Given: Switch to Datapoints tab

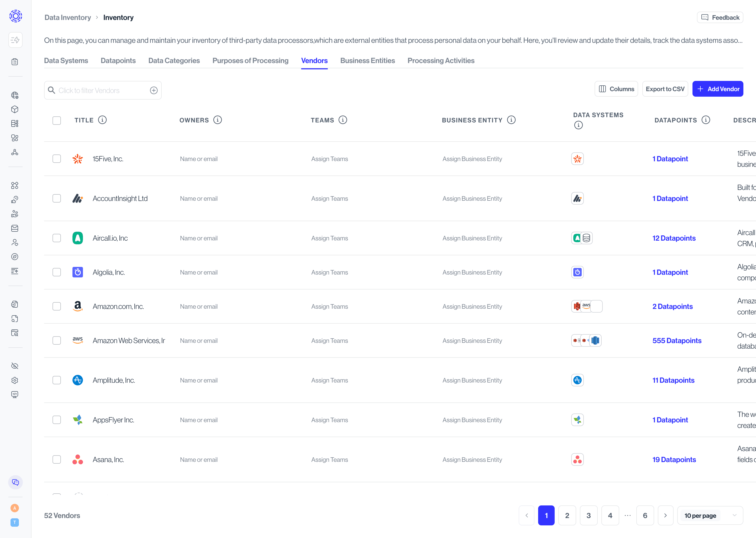Looking at the screenshot, I should 118,61.
